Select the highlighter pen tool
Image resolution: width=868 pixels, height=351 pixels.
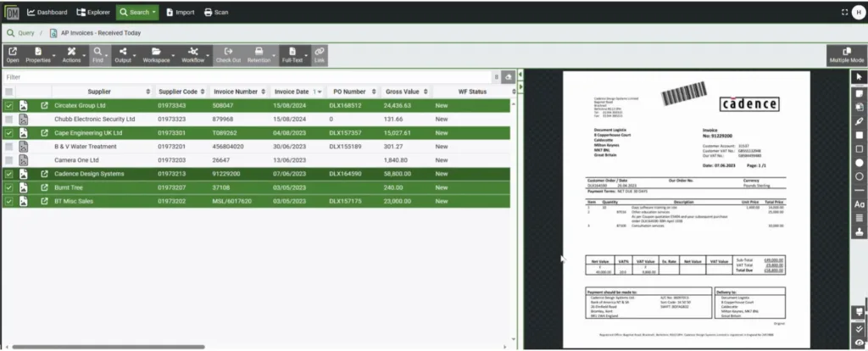[x=860, y=120]
